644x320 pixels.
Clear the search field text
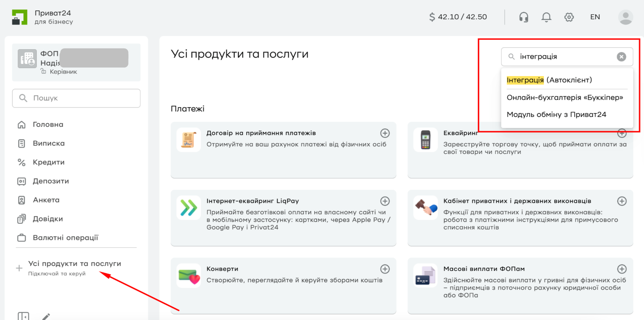click(x=621, y=57)
